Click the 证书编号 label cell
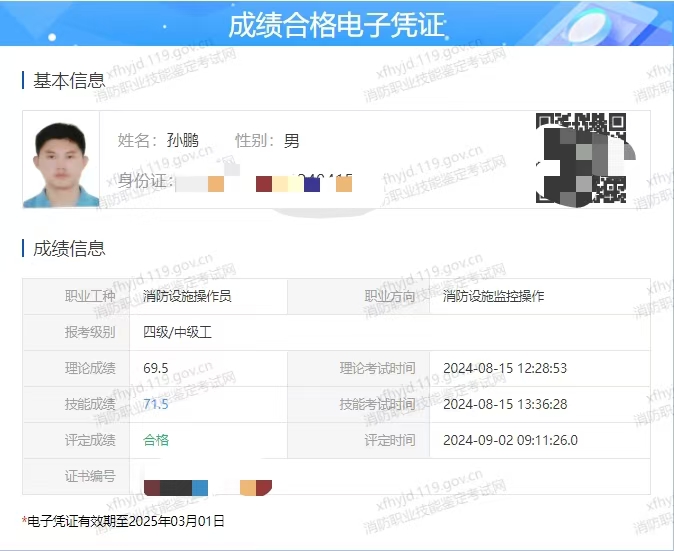This screenshot has height=551, width=674. click(x=90, y=476)
